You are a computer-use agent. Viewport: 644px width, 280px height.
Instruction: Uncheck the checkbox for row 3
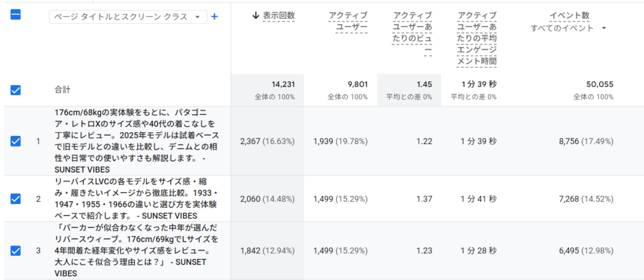(16, 250)
